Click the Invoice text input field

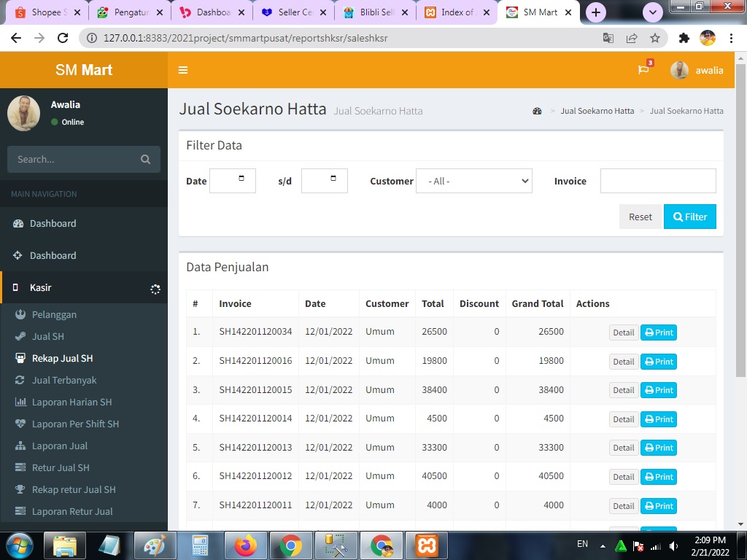(657, 181)
